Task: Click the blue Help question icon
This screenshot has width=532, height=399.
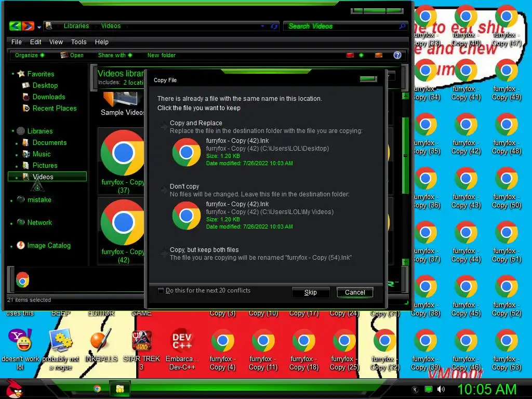Action: point(397,55)
